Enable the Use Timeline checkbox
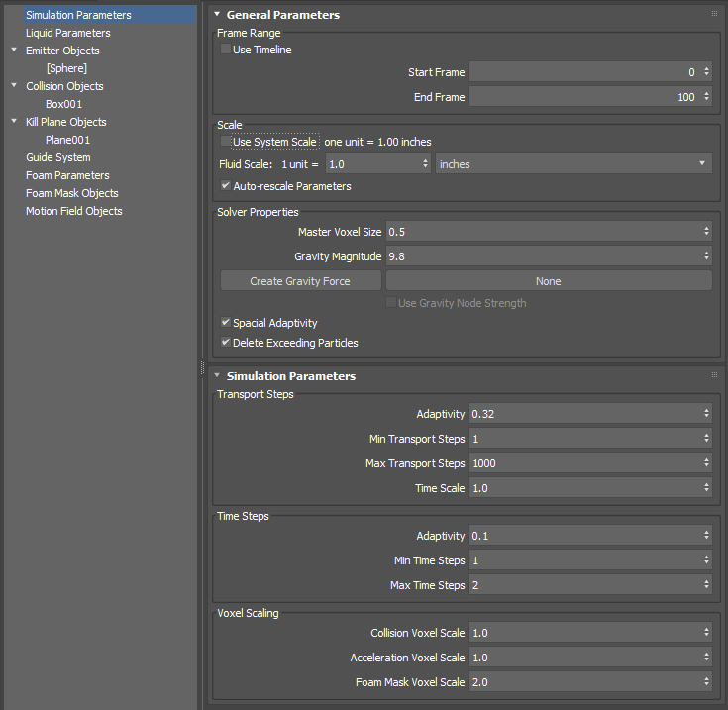This screenshot has width=728, height=710. [227, 50]
